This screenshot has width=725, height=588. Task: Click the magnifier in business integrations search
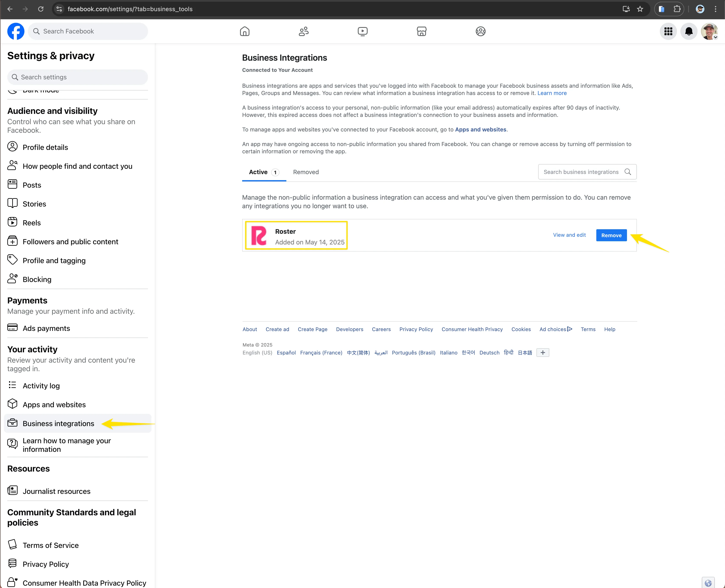point(628,172)
